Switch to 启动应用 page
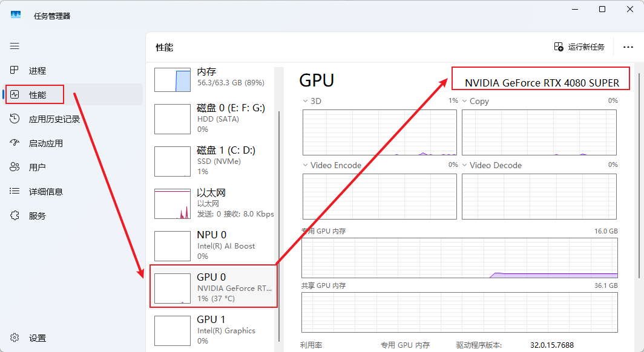This screenshot has height=352, width=644. tap(73, 143)
